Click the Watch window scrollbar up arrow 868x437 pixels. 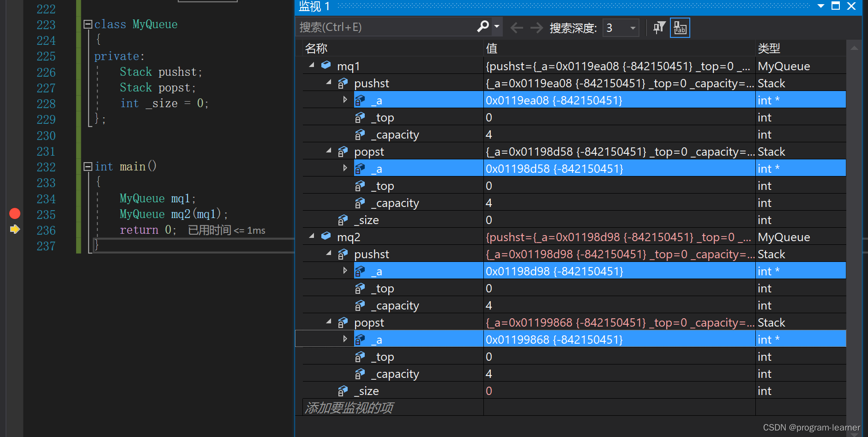coord(854,48)
